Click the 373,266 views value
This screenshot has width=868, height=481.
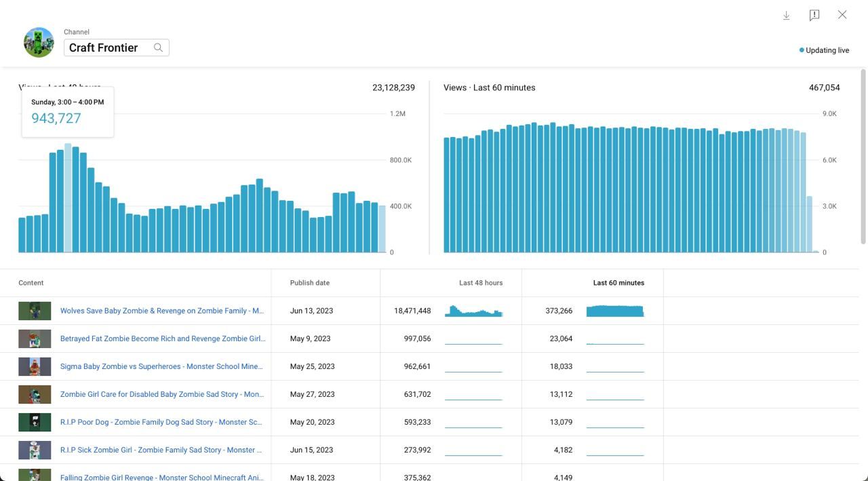[559, 311]
